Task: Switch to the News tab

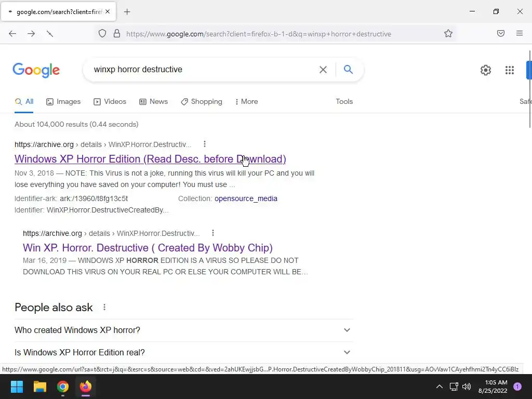Action: (x=154, y=102)
